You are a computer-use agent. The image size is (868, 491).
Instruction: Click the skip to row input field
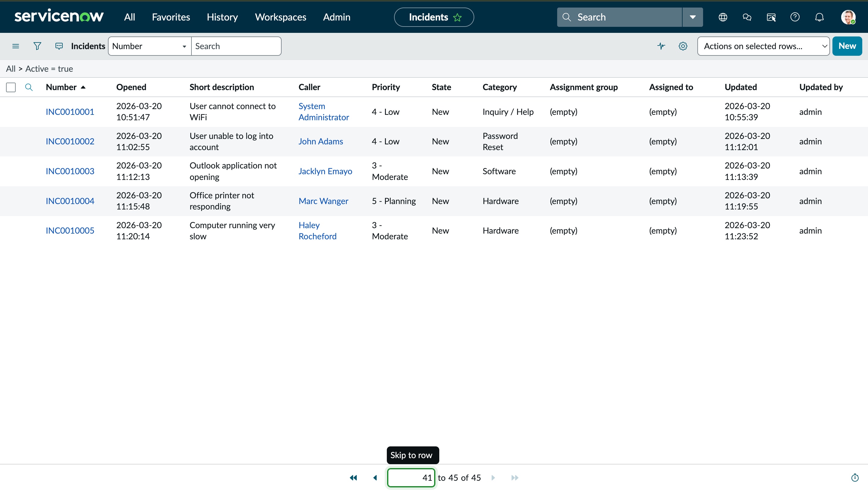coord(411,477)
